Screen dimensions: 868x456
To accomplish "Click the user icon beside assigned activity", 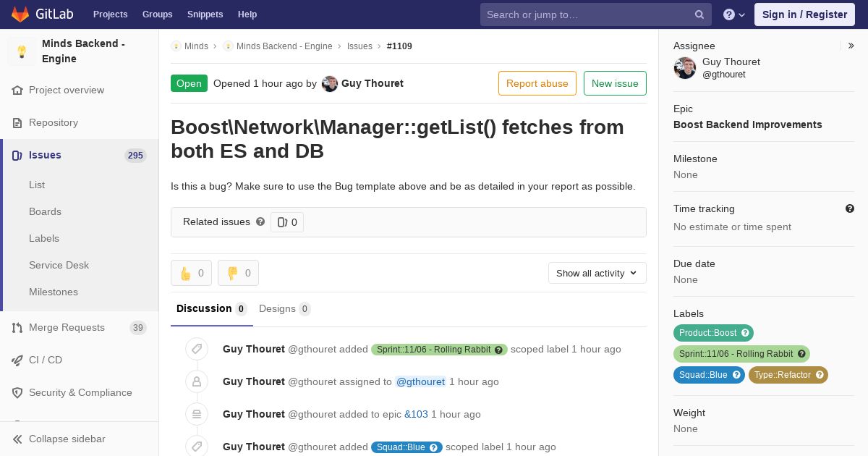I will 197,381.
